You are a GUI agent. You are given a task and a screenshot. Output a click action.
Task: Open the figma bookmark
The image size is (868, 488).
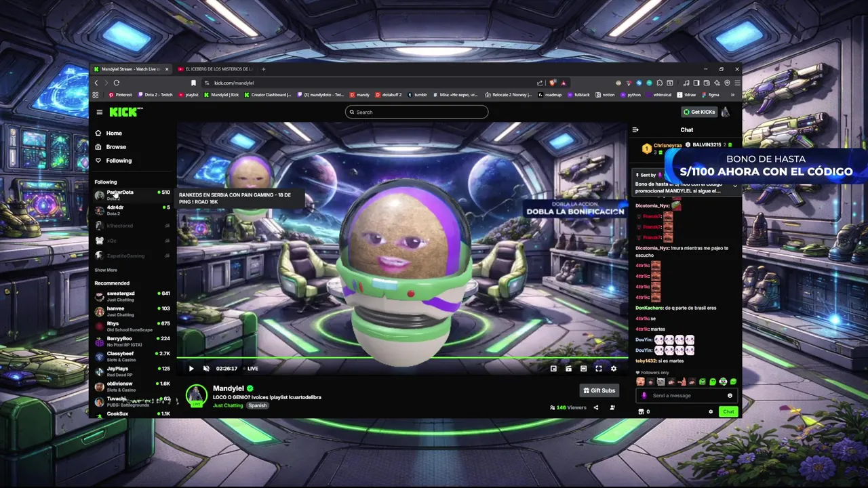pos(711,95)
